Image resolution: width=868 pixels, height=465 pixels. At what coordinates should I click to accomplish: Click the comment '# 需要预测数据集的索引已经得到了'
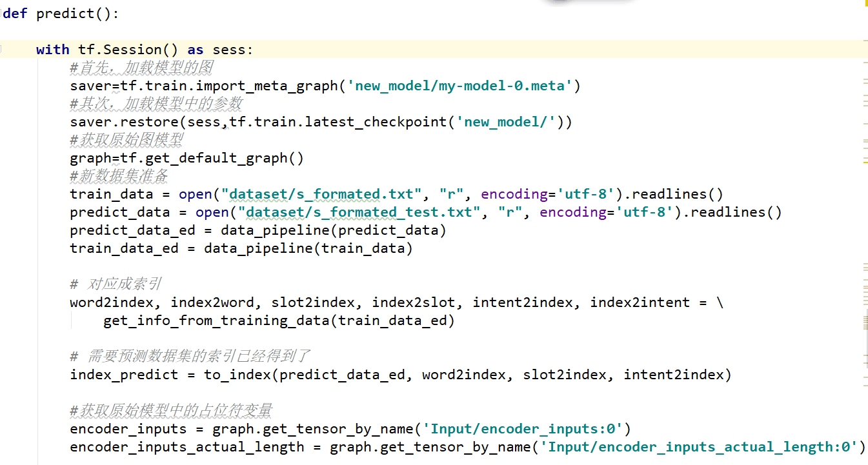(190, 356)
